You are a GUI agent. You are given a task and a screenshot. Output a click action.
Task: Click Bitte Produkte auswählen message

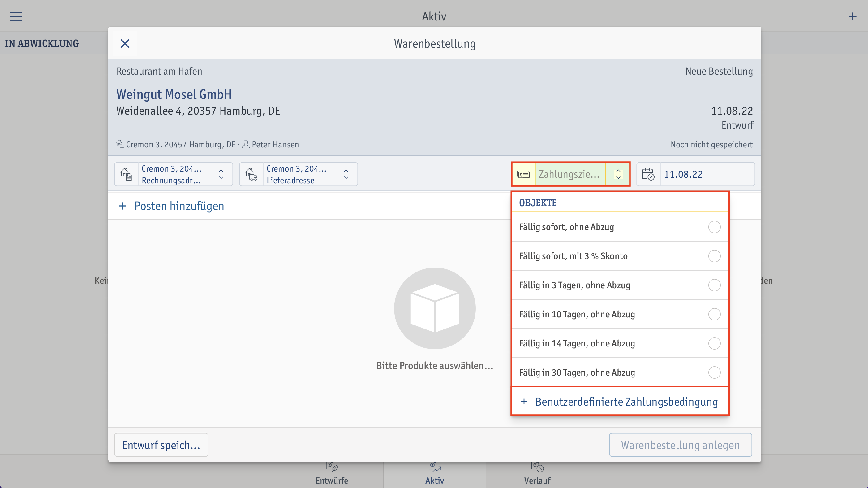(435, 366)
